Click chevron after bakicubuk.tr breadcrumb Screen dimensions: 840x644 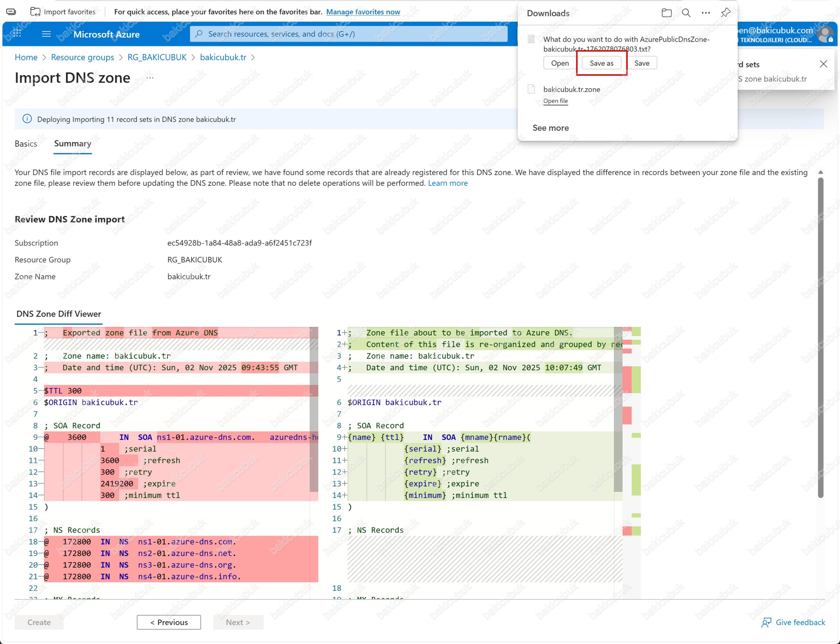[x=253, y=57]
